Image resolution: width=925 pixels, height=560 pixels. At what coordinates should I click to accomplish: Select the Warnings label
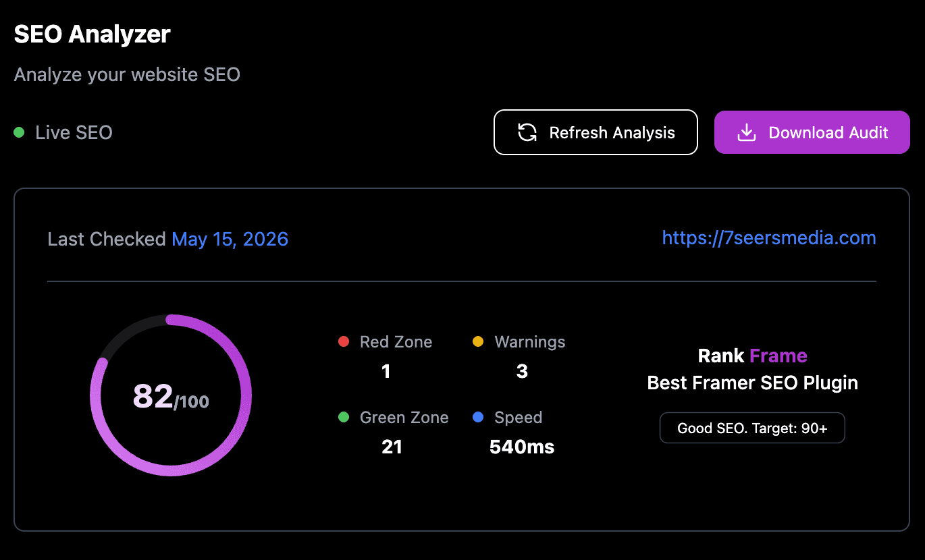tap(530, 342)
